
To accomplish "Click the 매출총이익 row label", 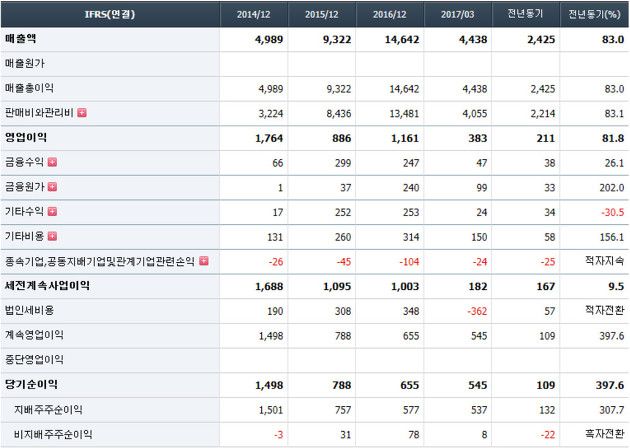I will (29, 88).
